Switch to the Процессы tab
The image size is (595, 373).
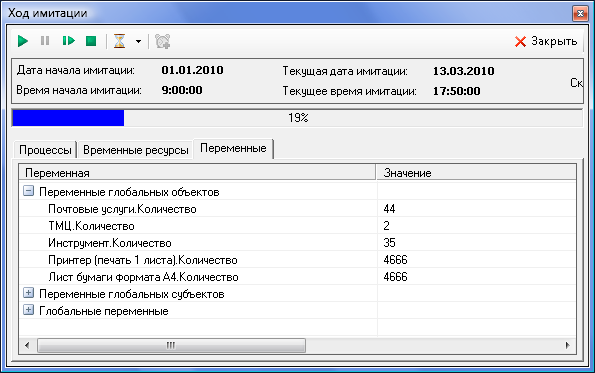(x=45, y=150)
